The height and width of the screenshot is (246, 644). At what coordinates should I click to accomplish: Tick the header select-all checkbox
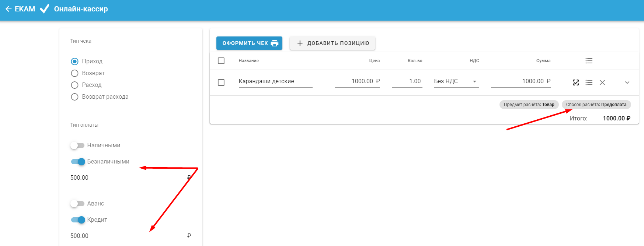[221, 61]
